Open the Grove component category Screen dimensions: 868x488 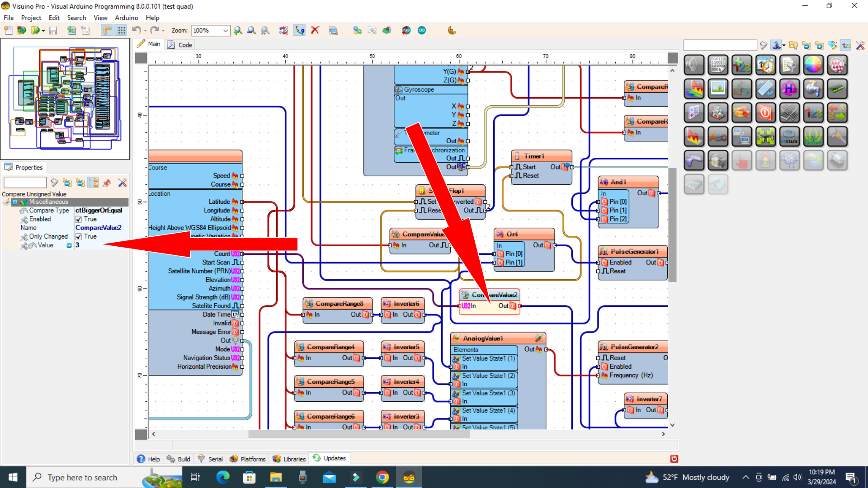[x=813, y=136]
